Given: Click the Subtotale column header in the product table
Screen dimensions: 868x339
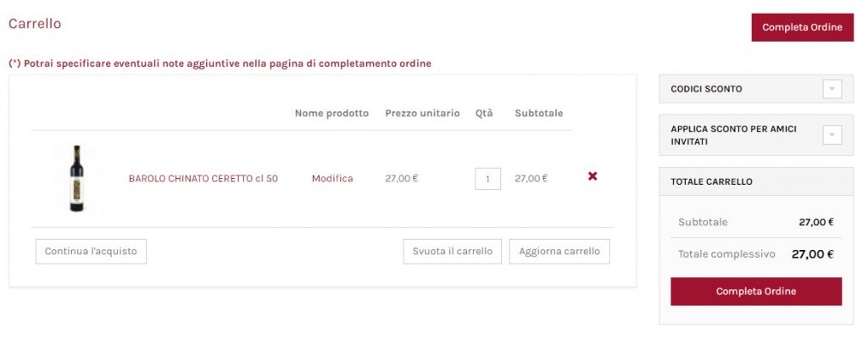Looking at the screenshot, I should [538, 113].
